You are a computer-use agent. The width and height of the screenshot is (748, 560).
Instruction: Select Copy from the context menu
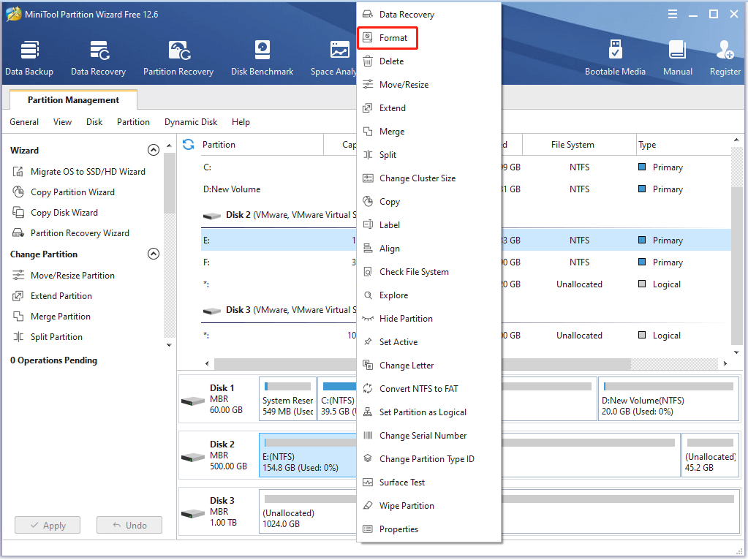[429, 201]
